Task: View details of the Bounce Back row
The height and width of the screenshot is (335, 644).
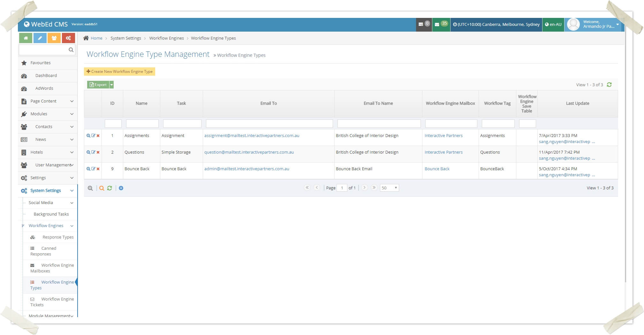Action: click(x=88, y=169)
